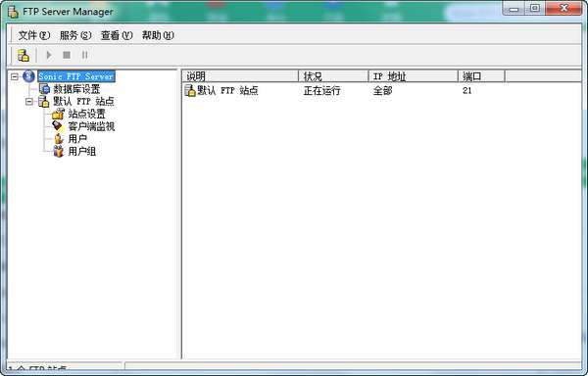Image resolution: width=588 pixels, height=376 pixels.
Task: Open the 服务(S) menu
Action: [75, 35]
